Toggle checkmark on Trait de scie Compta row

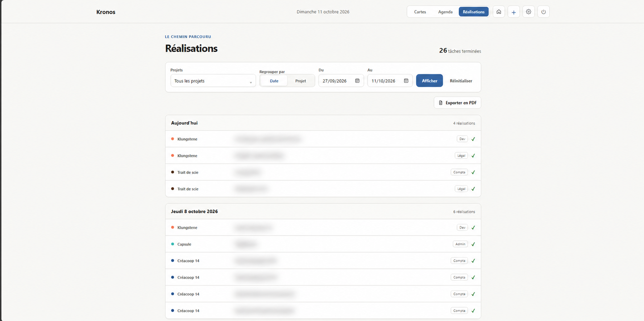[x=473, y=172]
